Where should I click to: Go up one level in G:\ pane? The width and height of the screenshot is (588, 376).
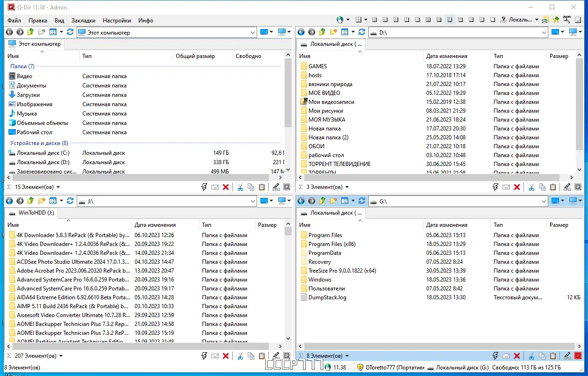click(323, 201)
